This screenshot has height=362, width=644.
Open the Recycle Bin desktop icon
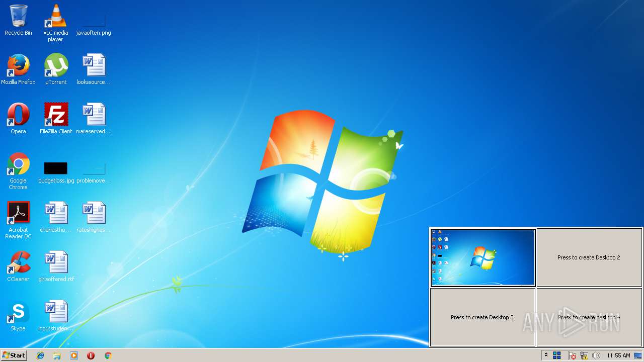tap(18, 20)
